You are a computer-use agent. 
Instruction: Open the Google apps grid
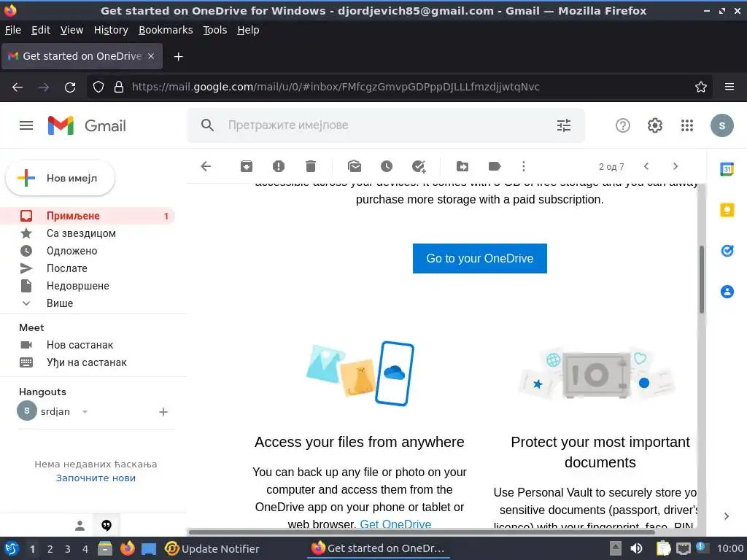coord(687,125)
